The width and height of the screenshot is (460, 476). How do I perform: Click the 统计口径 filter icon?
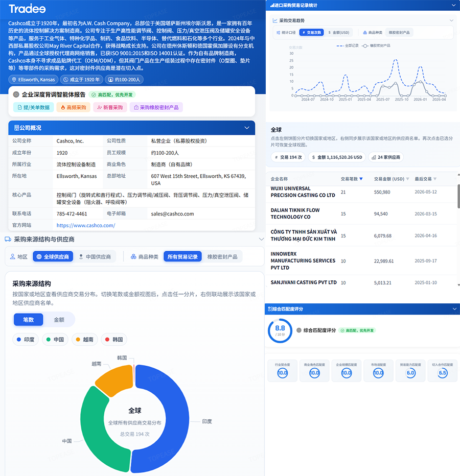pos(279,33)
